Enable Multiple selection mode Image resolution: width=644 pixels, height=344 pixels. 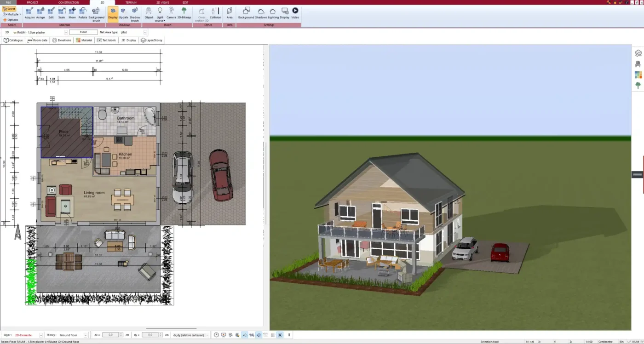pos(11,14)
